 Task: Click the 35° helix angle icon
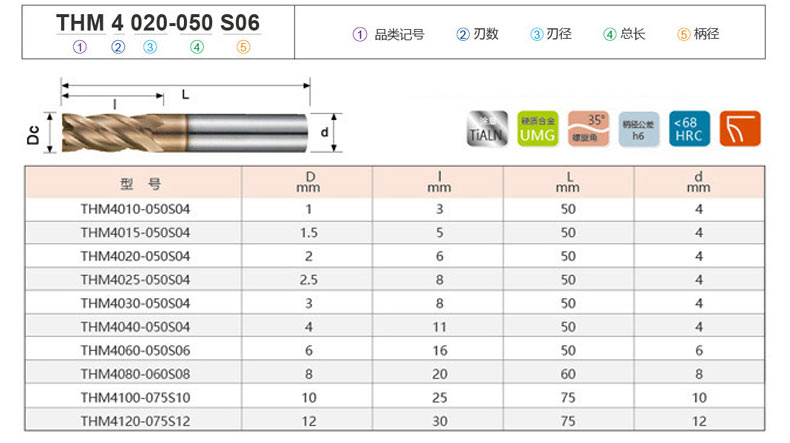point(588,129)
